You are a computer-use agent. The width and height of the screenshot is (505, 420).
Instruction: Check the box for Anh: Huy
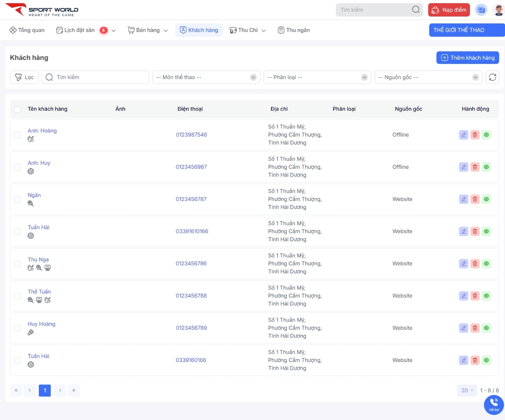17,167
